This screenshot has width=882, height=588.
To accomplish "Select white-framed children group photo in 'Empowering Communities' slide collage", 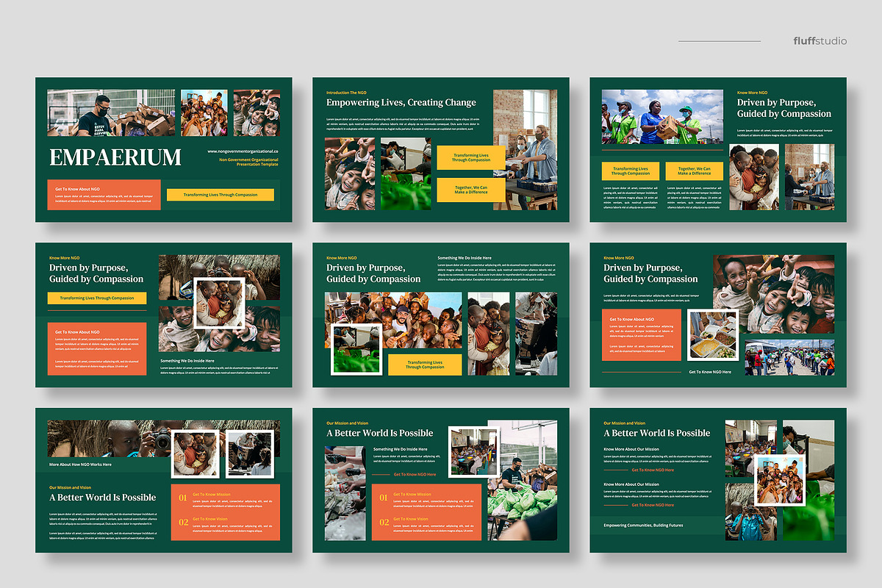I will [780, 479].
